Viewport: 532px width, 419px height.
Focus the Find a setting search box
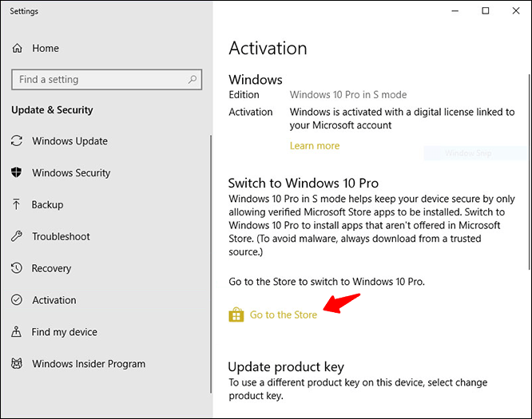[x=106, y=80]
